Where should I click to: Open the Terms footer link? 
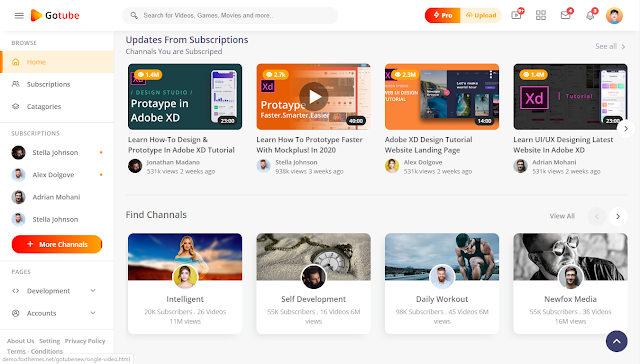16,351
